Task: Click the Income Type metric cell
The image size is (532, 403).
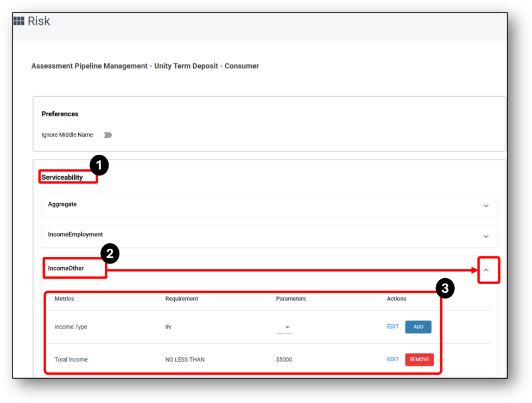Action: coord(71,326)
